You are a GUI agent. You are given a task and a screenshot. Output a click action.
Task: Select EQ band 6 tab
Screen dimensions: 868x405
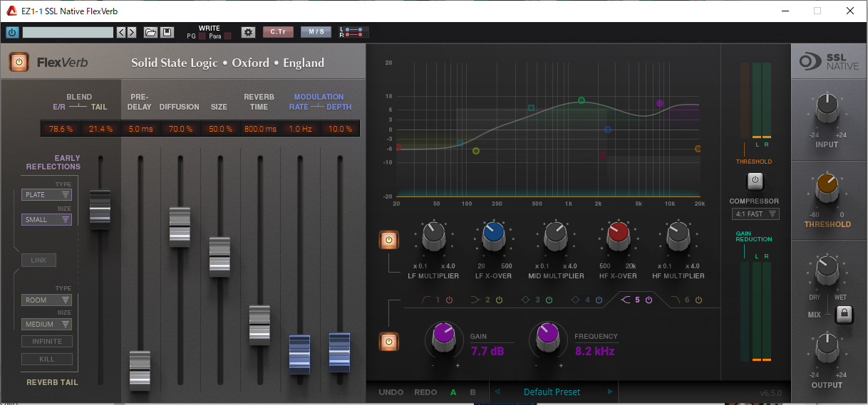click(x=682, y=300)
